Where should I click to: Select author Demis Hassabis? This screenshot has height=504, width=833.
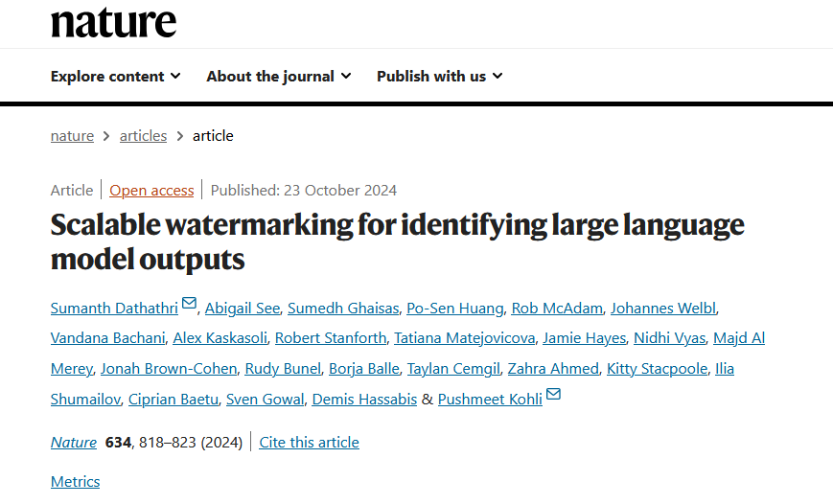tap(364, 400)
